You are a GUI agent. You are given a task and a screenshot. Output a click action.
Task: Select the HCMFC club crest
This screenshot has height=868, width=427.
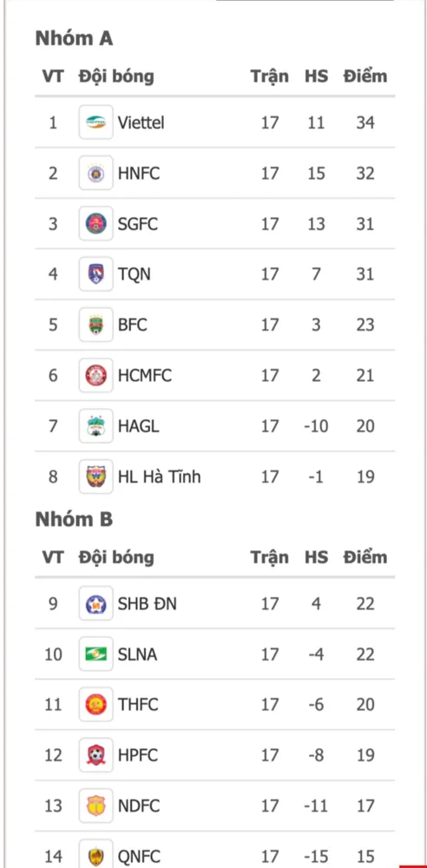(x=95, y=375)
